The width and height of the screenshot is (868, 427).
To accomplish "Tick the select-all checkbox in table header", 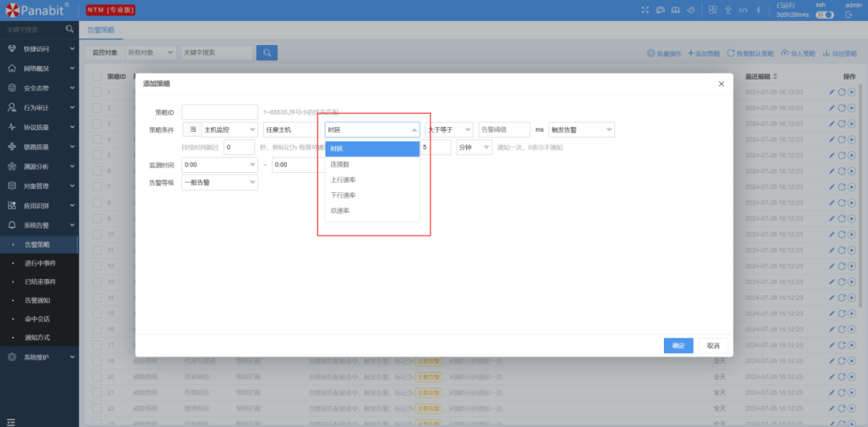I will coord(97,76).
